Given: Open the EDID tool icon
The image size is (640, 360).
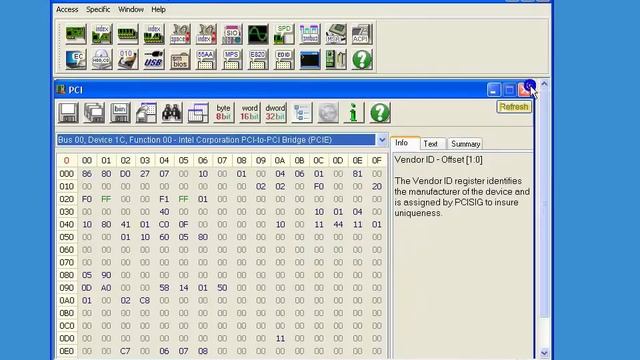Looking at the screenshot, I should [284, 60].
